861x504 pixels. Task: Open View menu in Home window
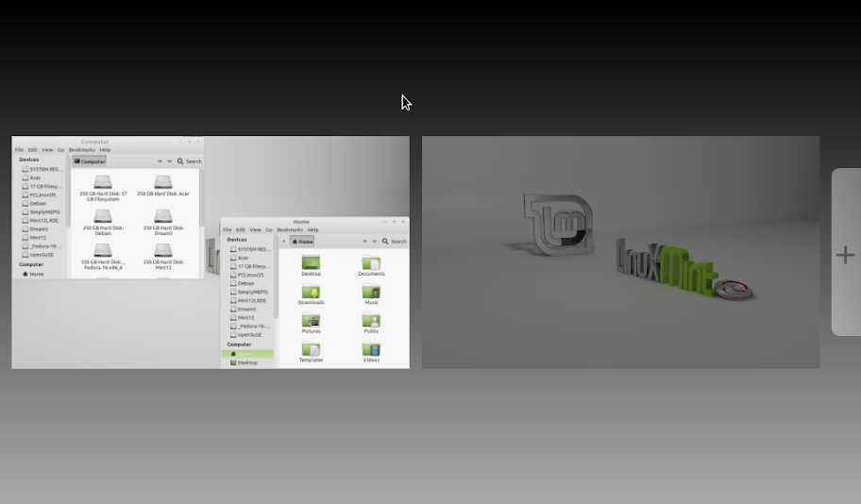pyautogui.click(x=255, y=229)
